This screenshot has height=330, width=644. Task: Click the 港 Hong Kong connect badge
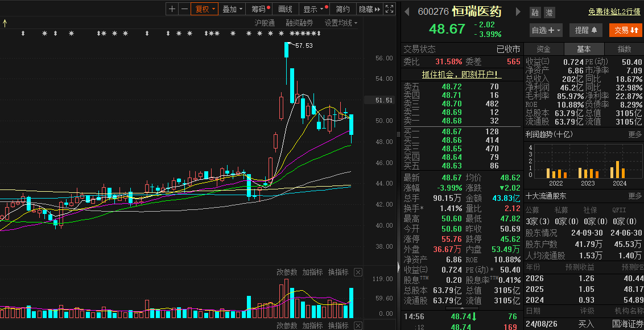pyautogui.click(x=549, y=13)
